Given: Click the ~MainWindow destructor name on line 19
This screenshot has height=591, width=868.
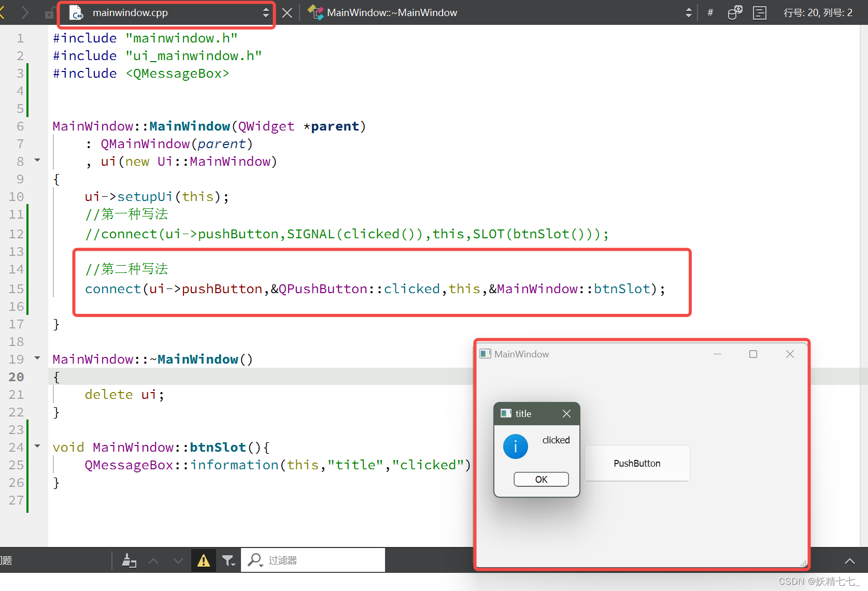Looking at the screenshot, I should [x=194, y=359].
